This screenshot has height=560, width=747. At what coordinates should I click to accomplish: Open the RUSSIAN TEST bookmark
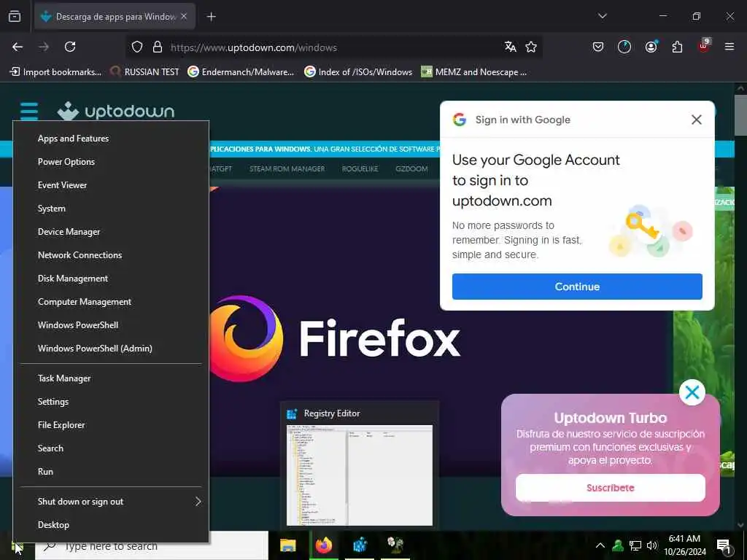[x=144, y=72]
